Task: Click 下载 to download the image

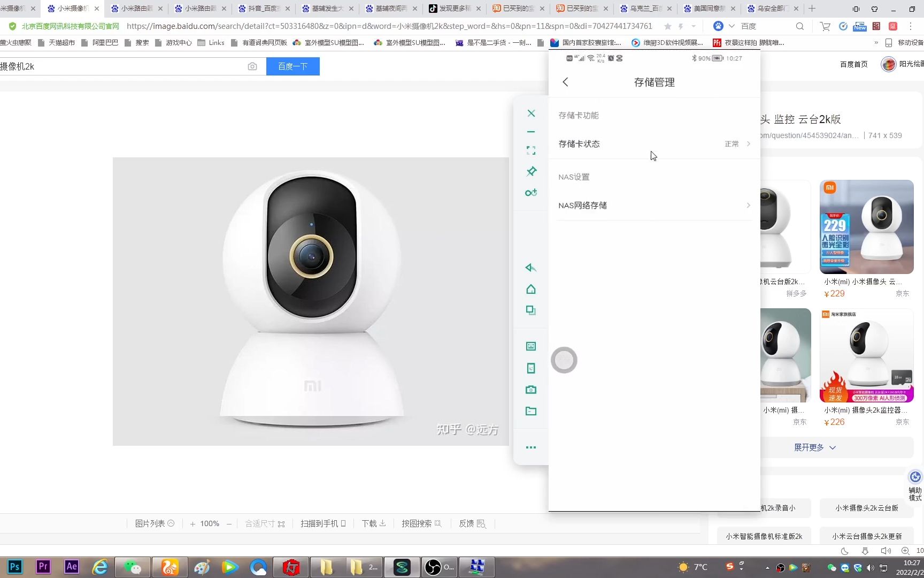Action: point(374,523)
